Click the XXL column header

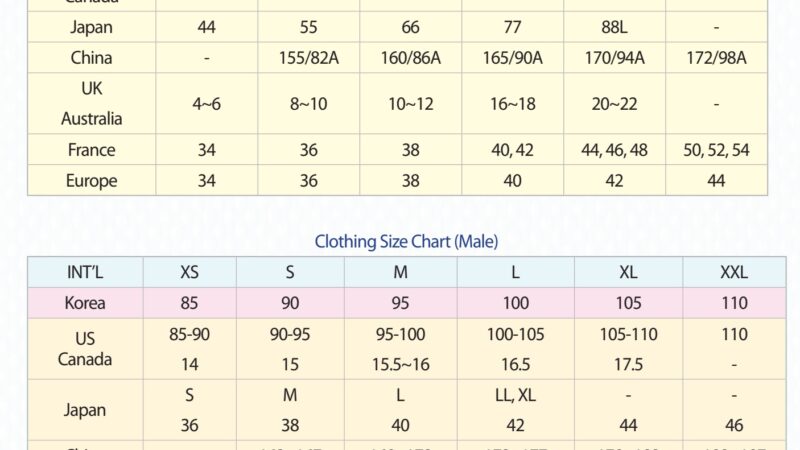click(x=734, y=272)
